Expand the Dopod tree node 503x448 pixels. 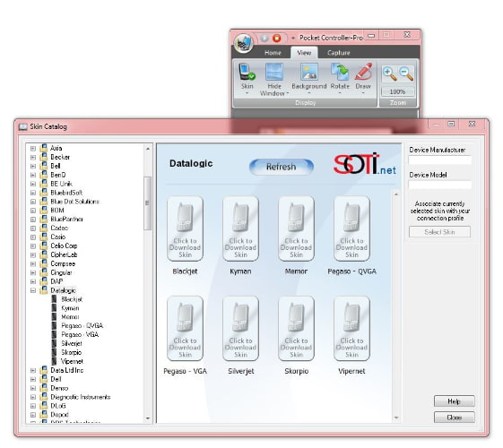32,415
